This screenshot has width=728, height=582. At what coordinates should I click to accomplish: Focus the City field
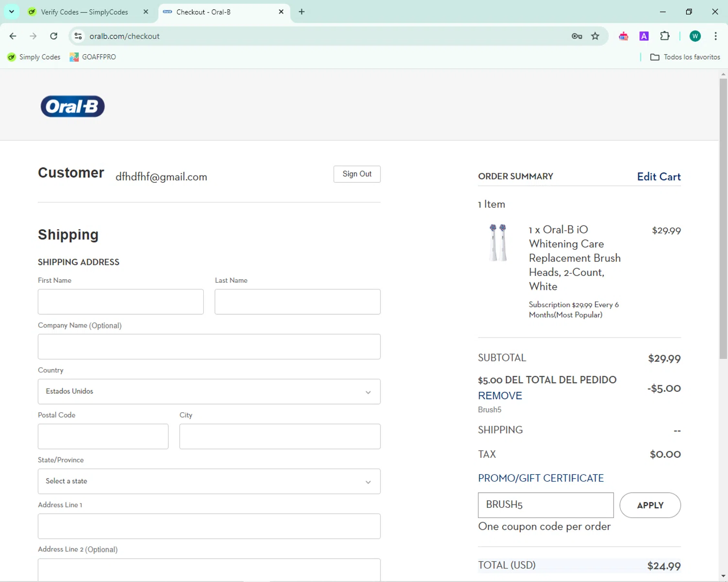(x=280, y=436)
